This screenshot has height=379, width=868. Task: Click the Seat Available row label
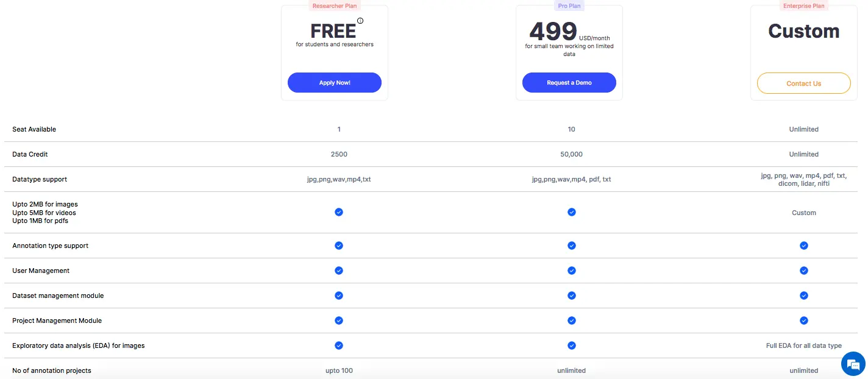coord(34,129)
